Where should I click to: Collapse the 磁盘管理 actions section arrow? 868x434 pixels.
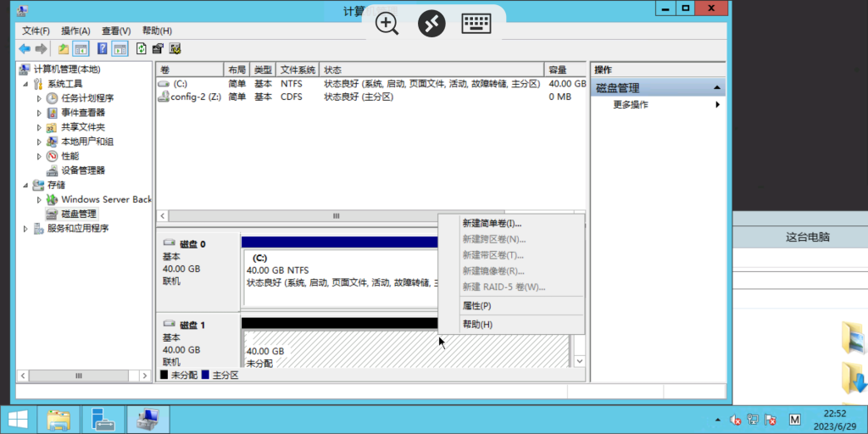(717, 88)
